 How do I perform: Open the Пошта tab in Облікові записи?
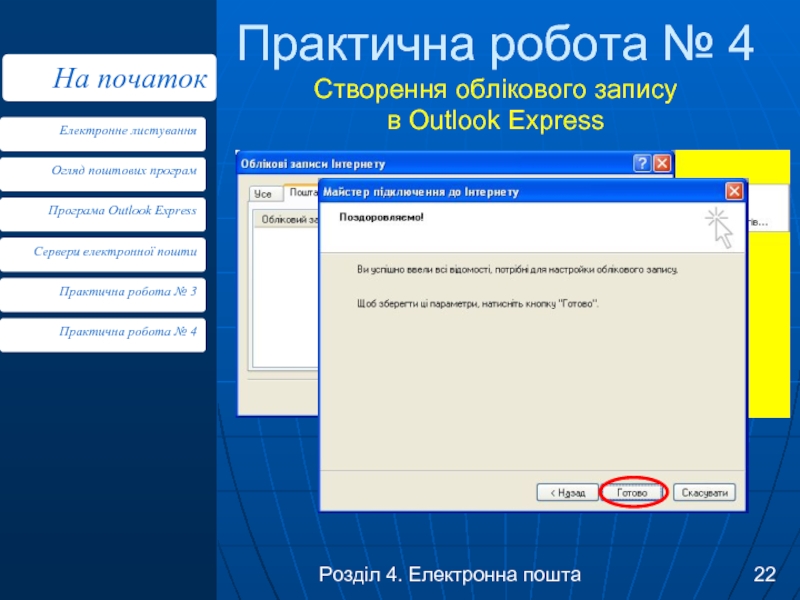(302, 192)
